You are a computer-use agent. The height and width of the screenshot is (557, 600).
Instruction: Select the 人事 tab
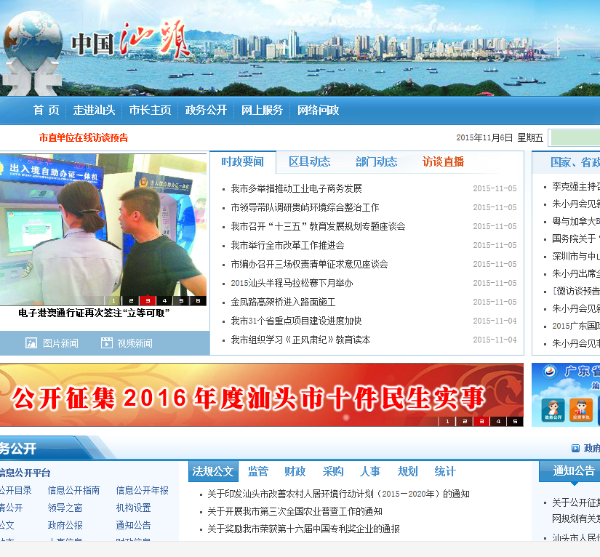pos(370,471)
